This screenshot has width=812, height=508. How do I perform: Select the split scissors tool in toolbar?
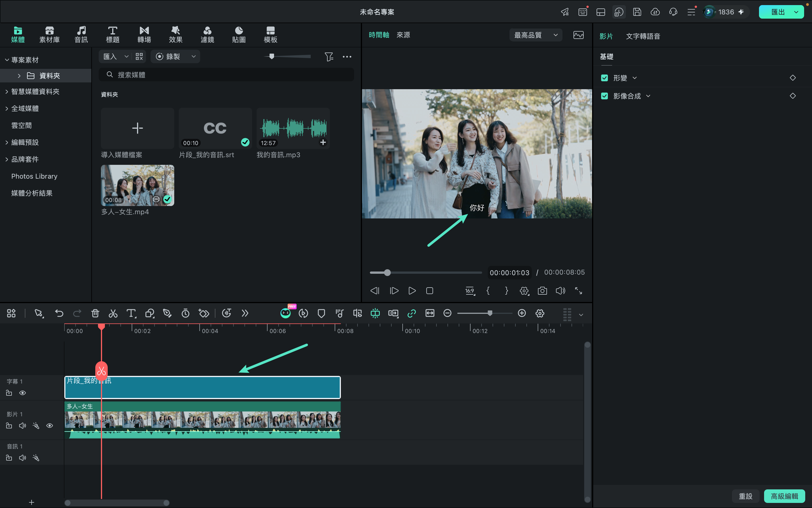113,314
